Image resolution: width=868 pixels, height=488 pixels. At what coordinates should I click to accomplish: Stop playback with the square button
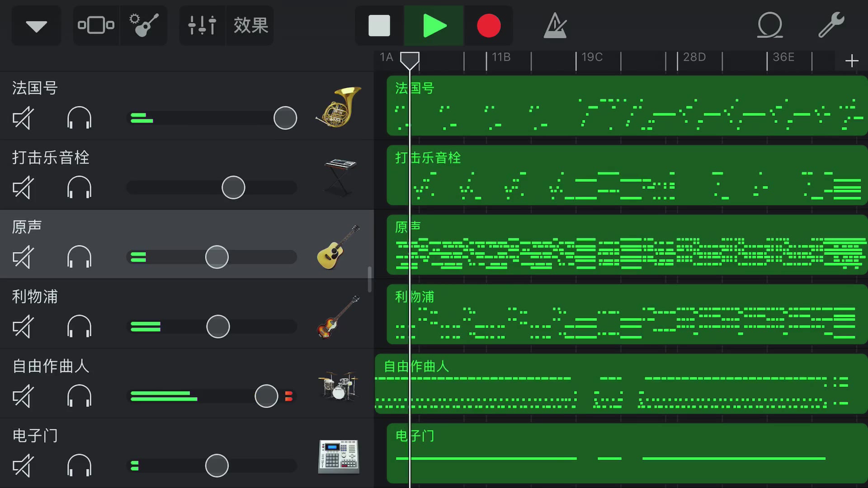click(379, 25)
